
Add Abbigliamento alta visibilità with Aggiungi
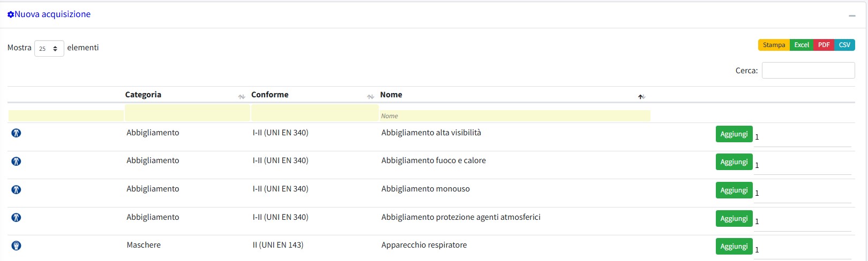point(734,134)
